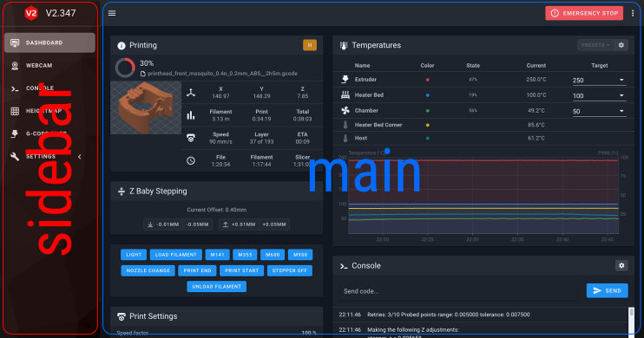Click the teal Host color dot

tap(428, 139)
